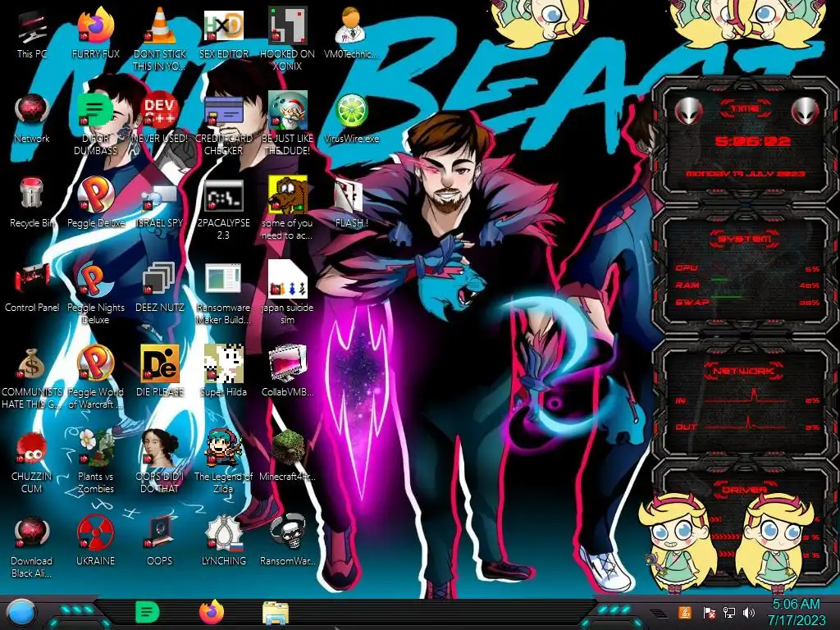Click the network tray icon

729,612
